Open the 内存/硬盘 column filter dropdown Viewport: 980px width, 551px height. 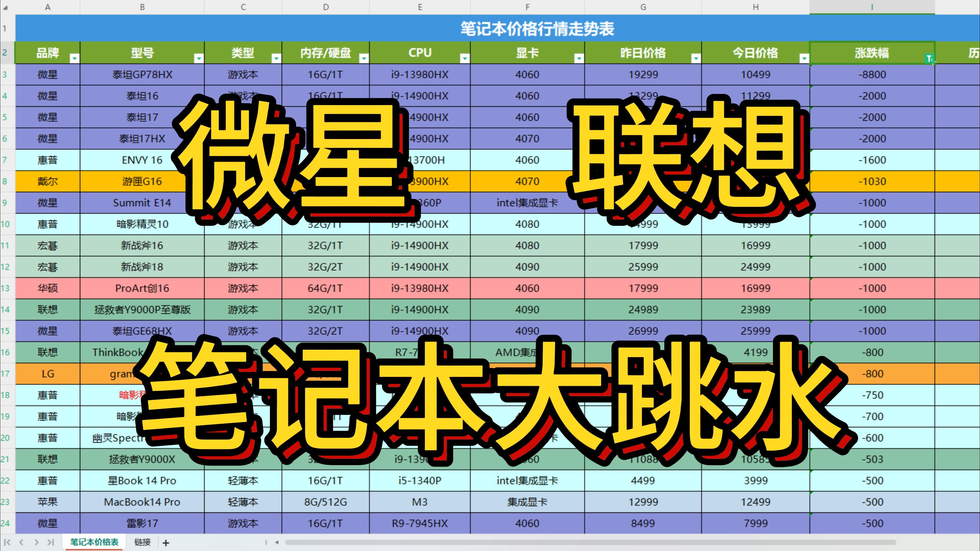pyautogui.click(x=364, y=58)
